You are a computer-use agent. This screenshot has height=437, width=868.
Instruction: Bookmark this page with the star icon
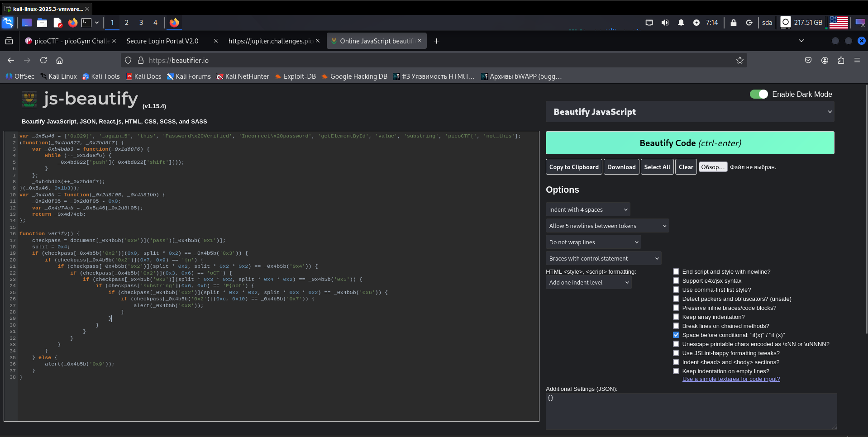(739, 60)
